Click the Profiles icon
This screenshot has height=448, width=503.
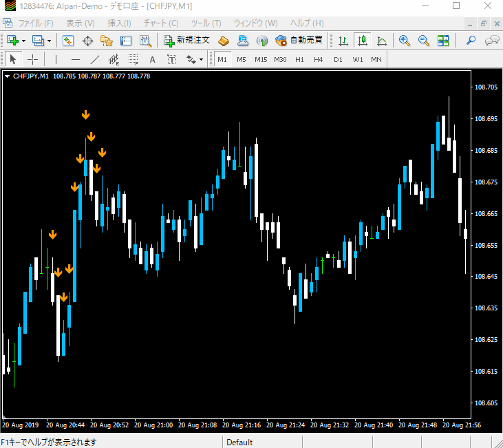38,41
